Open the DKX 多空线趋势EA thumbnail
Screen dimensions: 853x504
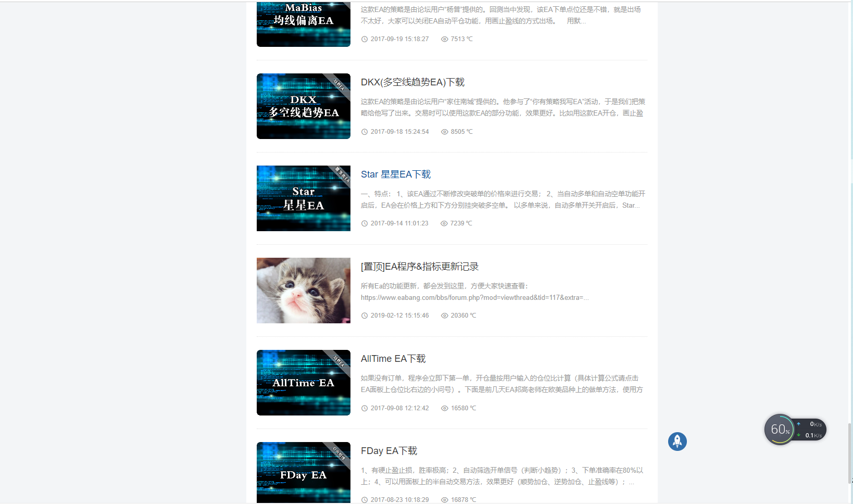pyautogui.click(x=304, y=106)
